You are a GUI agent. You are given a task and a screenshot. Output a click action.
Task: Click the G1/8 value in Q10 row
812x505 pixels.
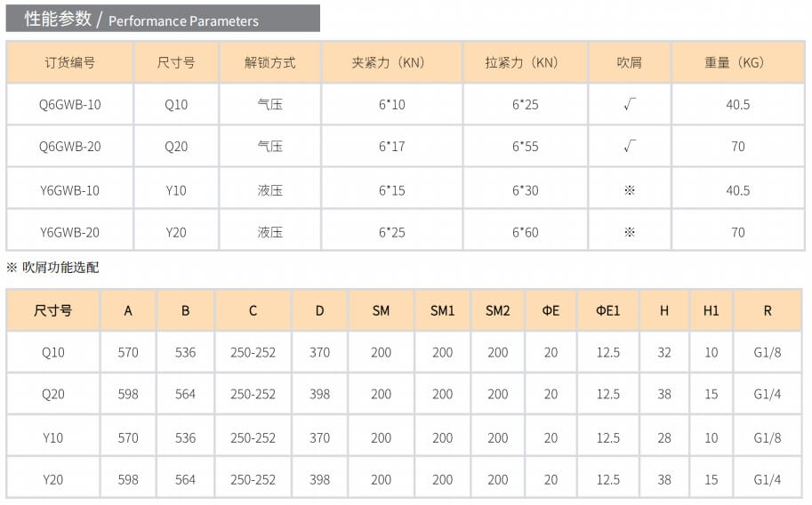(x=767, y=353)
